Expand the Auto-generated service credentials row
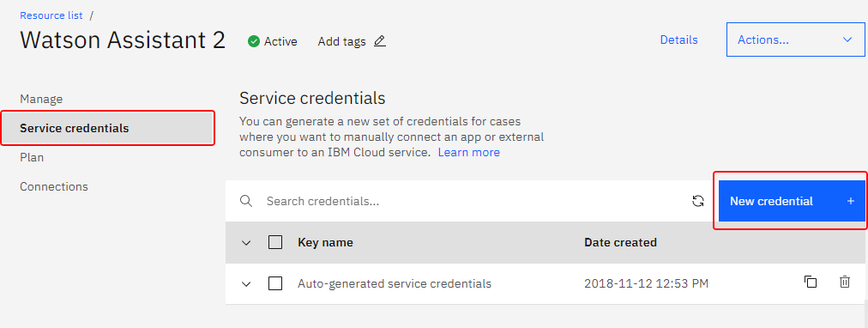868x328 pixels. click(246, 284)
